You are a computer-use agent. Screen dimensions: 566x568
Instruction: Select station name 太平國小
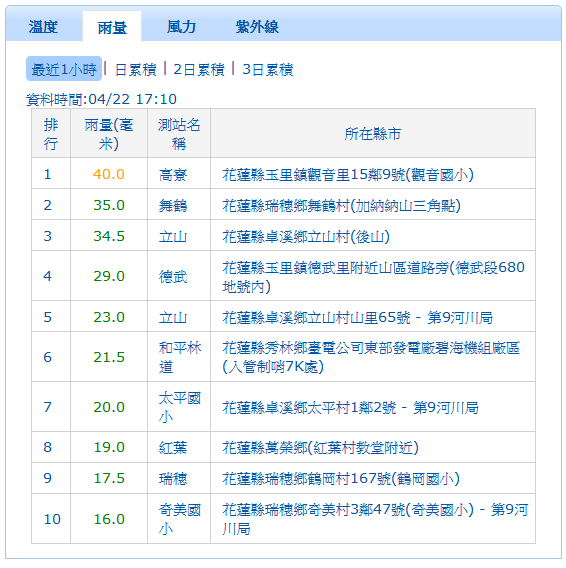pyautogui.click(x=180, y=408)
